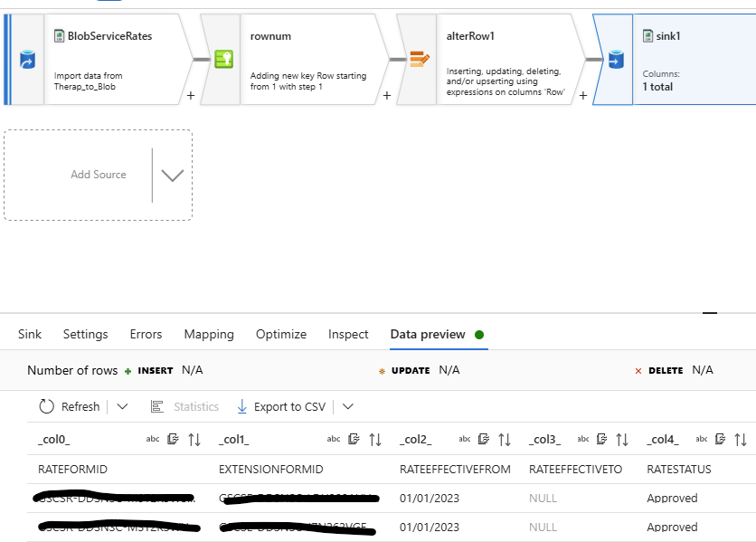The width and height of the screenshot is (756, 542).
Task: Open the _col0_ column edit icon
Action: (x=173, y=439)
